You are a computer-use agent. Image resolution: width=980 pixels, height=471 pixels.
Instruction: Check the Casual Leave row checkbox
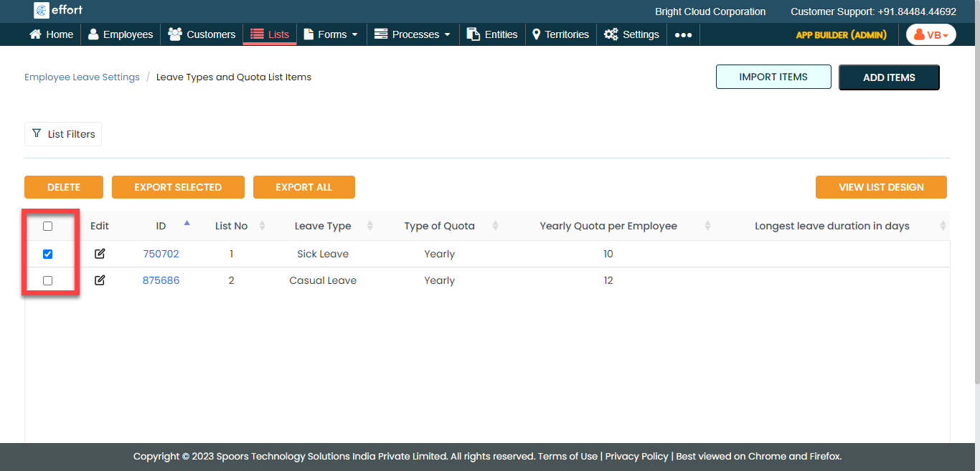48,280
